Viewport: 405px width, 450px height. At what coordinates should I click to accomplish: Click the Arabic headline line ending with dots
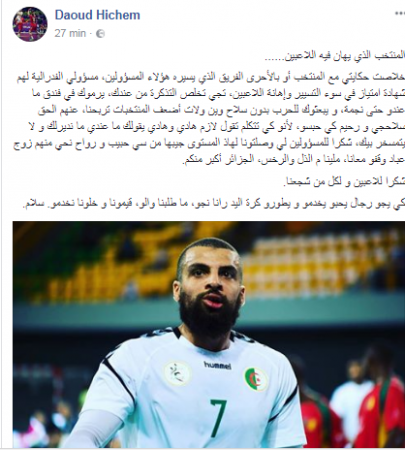(335, 56)
